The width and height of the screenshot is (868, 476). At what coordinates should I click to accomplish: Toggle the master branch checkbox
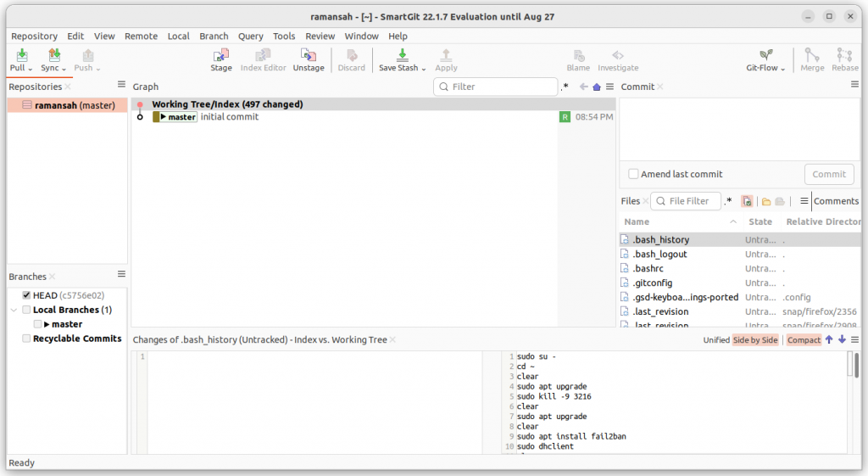point(37,324)
